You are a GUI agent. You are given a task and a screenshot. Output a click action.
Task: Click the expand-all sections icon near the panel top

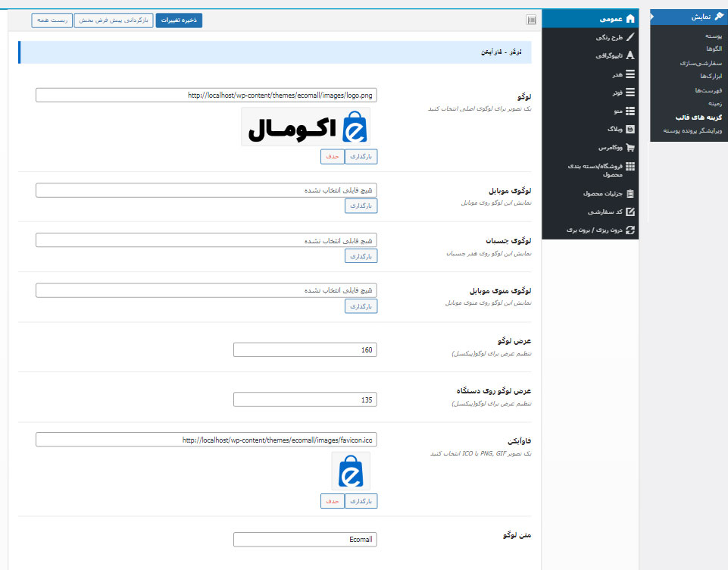(x=532, y=20)
